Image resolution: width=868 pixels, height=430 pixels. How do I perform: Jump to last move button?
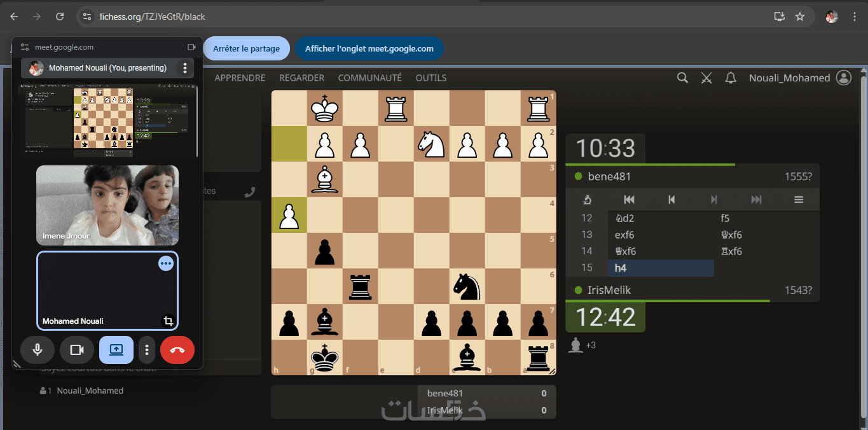tap(756, 200)
